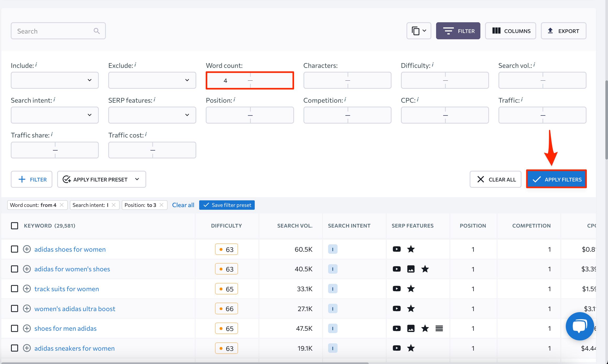Click CLEAR ALL button
The image size is (608, 364).
click(496, 179)
